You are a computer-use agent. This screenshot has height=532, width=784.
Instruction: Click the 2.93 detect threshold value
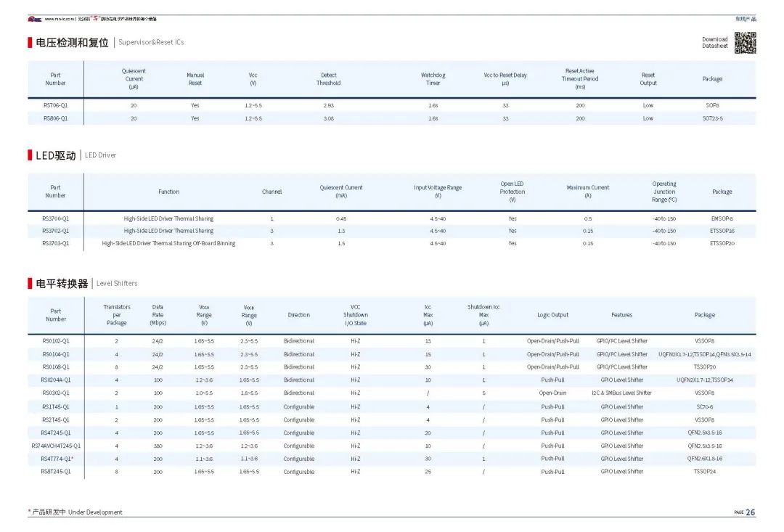tap(329, 105)
